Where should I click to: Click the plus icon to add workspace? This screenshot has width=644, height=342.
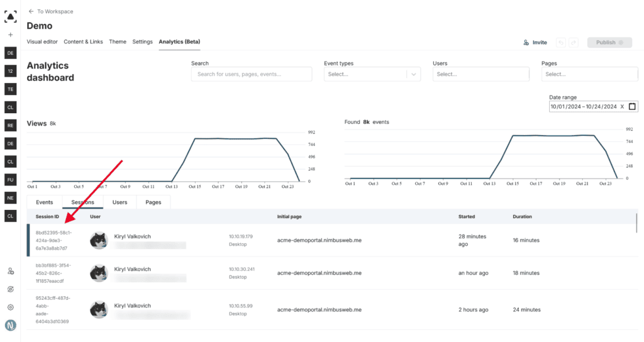click(x=11, y=35)
